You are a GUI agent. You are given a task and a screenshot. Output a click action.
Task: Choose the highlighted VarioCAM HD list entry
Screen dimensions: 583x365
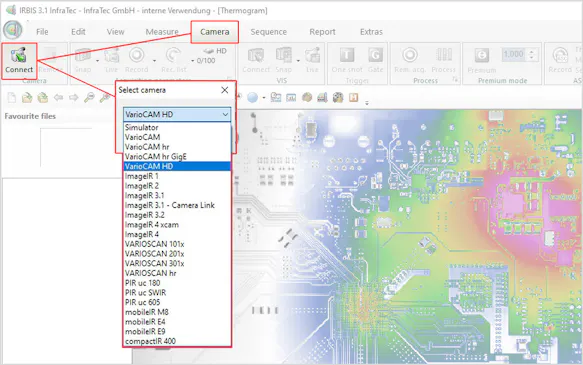click(x=177, y=166)
